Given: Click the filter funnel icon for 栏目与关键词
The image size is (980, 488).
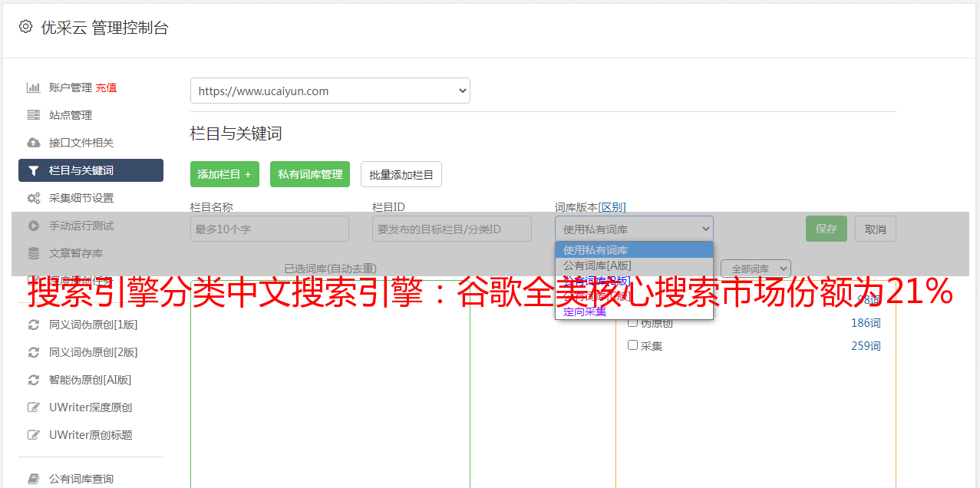Looking at the screenshot, I should click(x=33, y=170).
